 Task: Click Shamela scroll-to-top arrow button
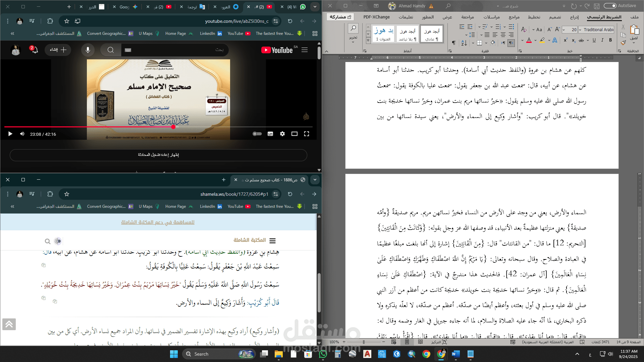click(x=9, y=324)
